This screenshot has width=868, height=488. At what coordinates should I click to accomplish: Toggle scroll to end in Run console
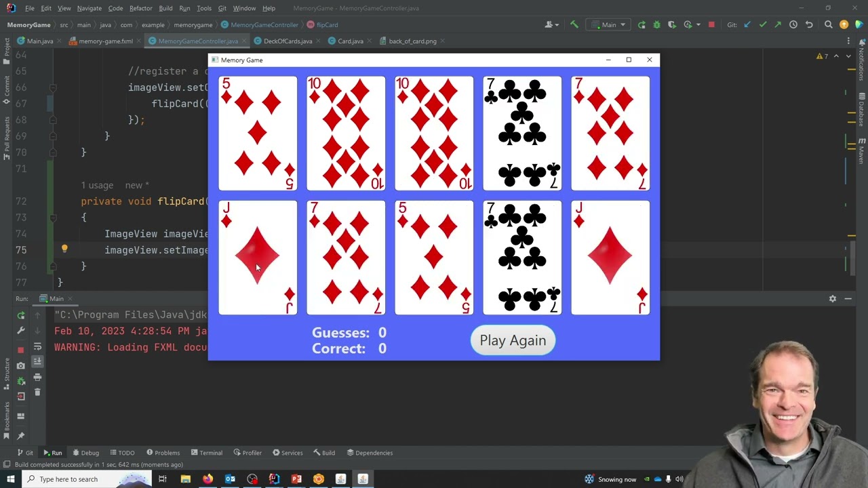click(x=37, y=362)
